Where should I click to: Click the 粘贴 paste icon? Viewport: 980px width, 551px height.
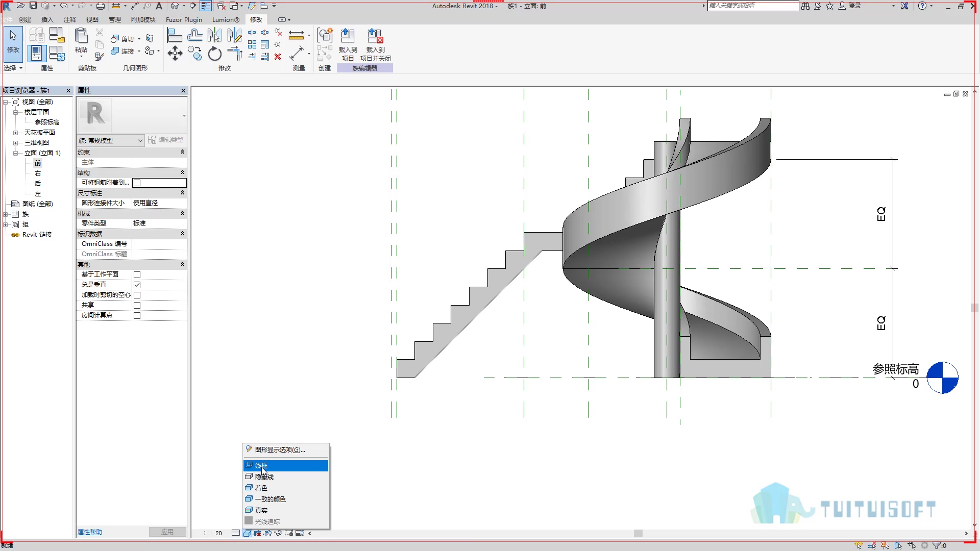pyautogui.click(x=81, y=41)
